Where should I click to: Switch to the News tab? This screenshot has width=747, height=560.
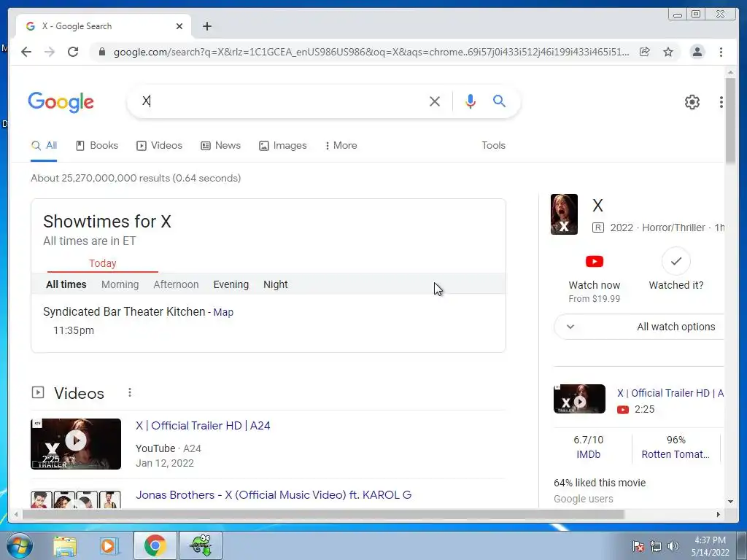click(220, 146)
